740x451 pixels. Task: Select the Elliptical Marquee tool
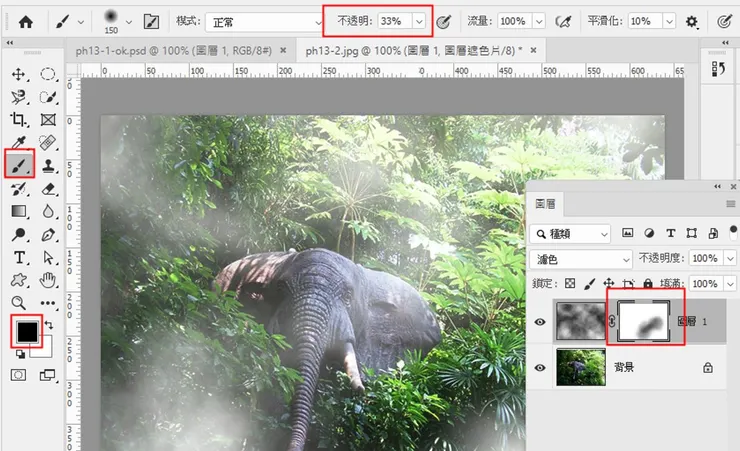click(x=48, y=74)
